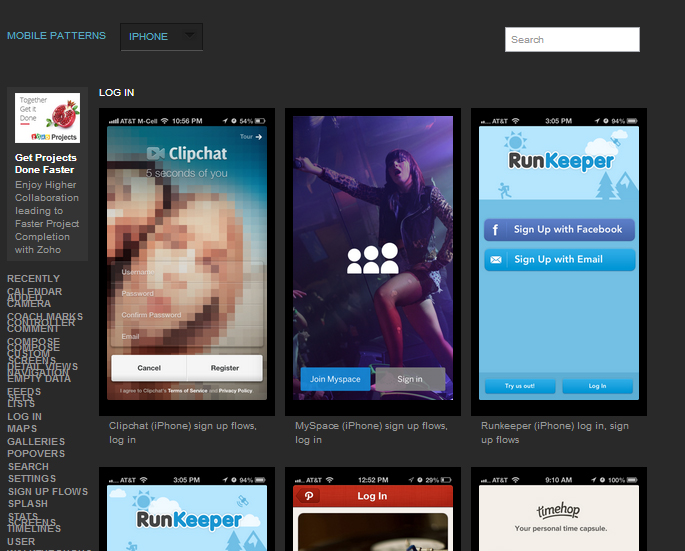Click Sign Up with Email button

(x=559, y=260)
